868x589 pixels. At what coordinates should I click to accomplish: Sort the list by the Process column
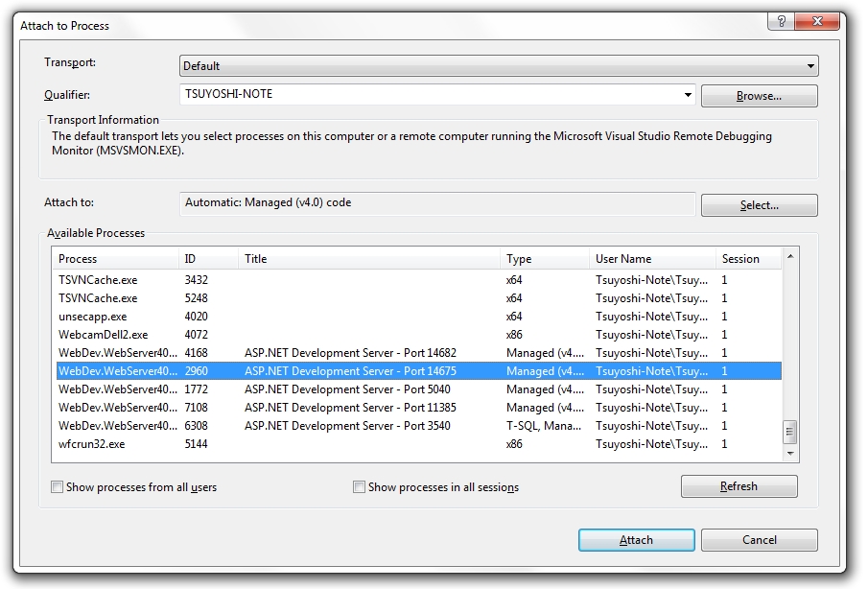coord(115,258)
